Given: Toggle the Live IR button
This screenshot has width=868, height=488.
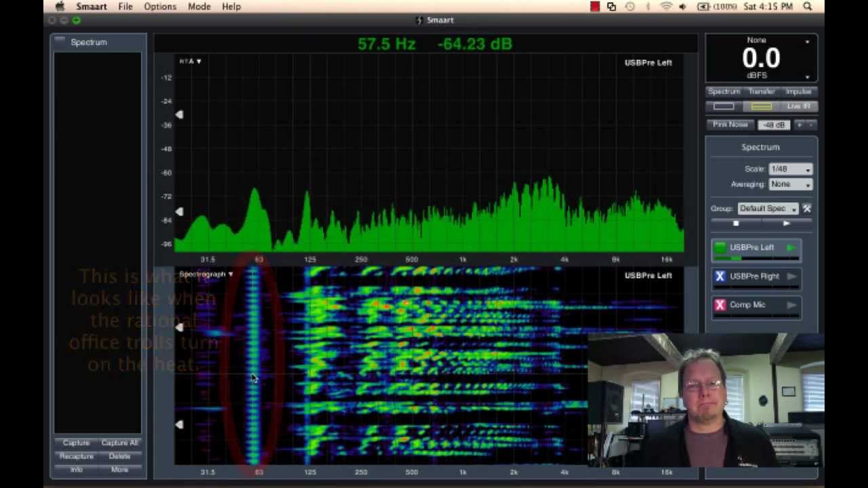Looking at the screenshot, I should [x=798, y=106].
